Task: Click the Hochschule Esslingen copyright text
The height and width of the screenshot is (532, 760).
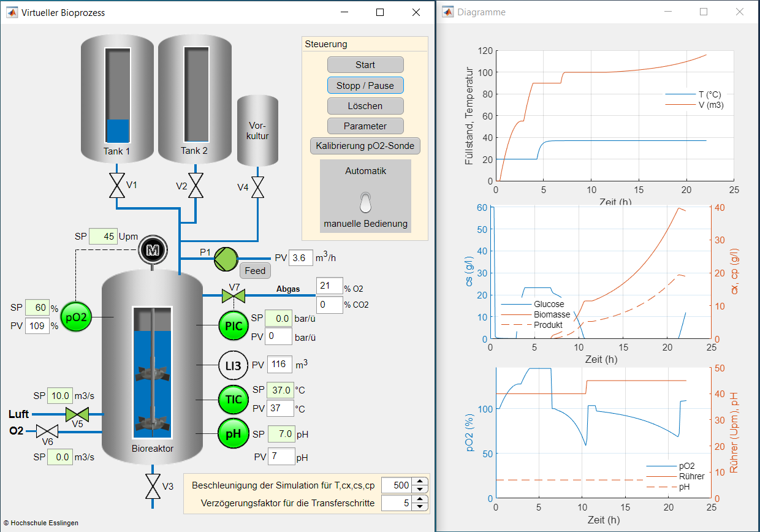Action: click(x=41, y=523)
